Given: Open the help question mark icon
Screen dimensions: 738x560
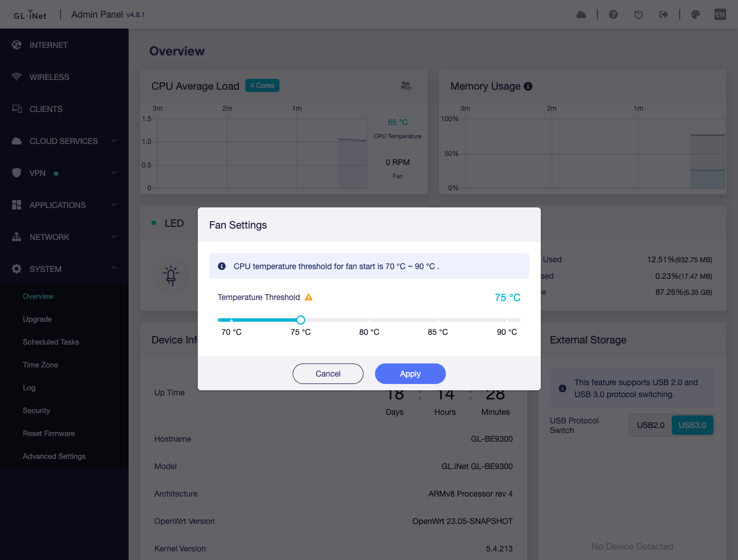Looking at the screenshot, I should coord(613,15).
